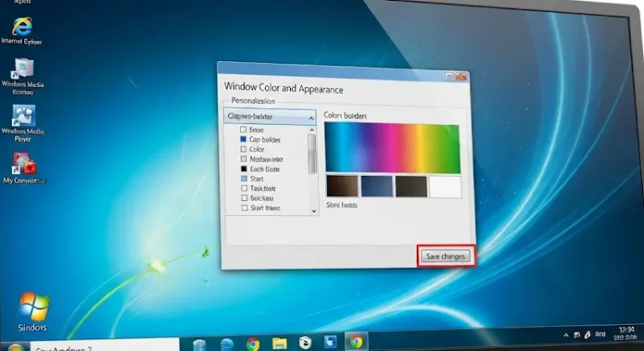Click the Window Color and Appearance heading
644x351 pixels.
(x=283, y=88)
